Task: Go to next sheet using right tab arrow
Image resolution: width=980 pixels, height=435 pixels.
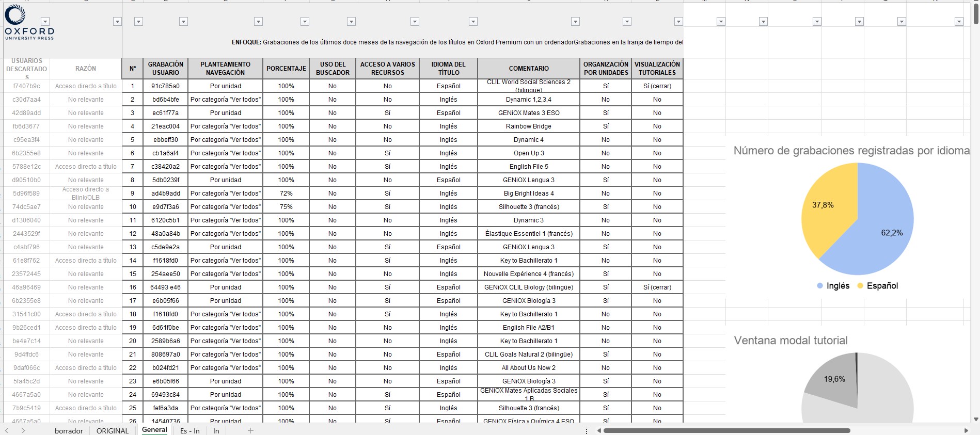Action: pyautogui.click(x=23, y=430)
